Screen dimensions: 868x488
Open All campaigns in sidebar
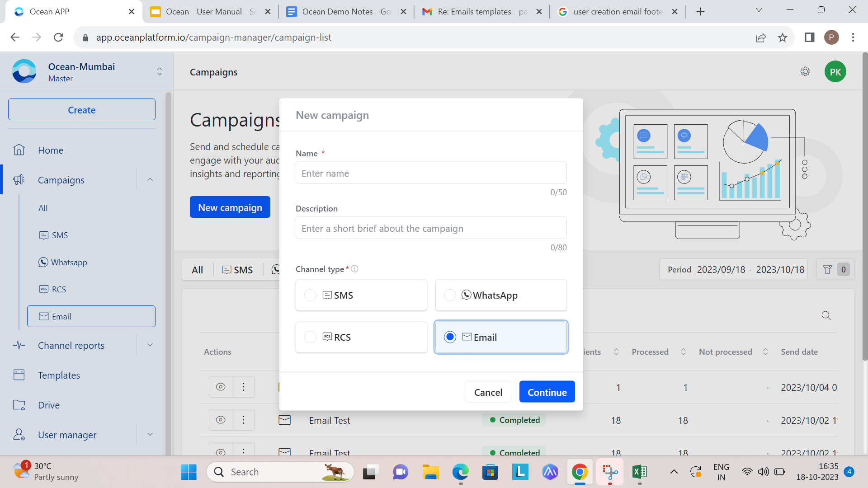tap(43, 208)
